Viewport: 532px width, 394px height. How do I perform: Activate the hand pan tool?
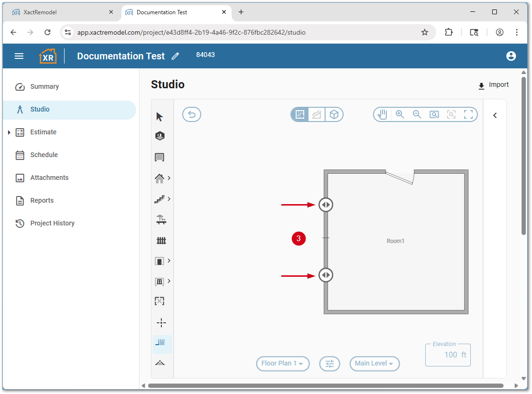pyautogui.click(x=383, y=114)
